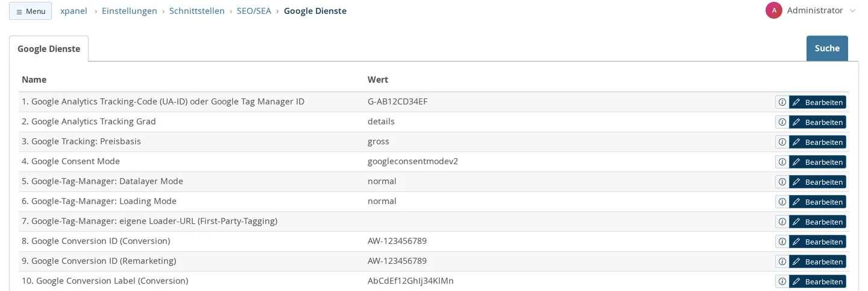Click row name '2. Google Analytics Tracking Grad'

pyautogui.click(x=89, y=121)
